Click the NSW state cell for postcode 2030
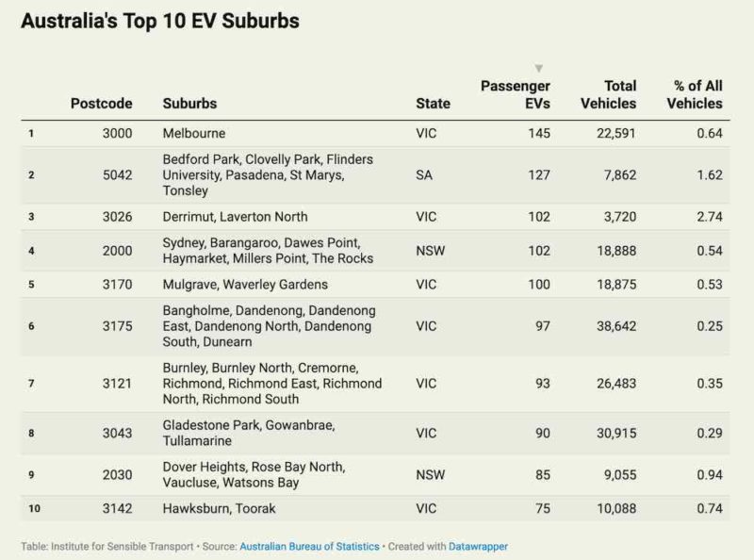 429,475
